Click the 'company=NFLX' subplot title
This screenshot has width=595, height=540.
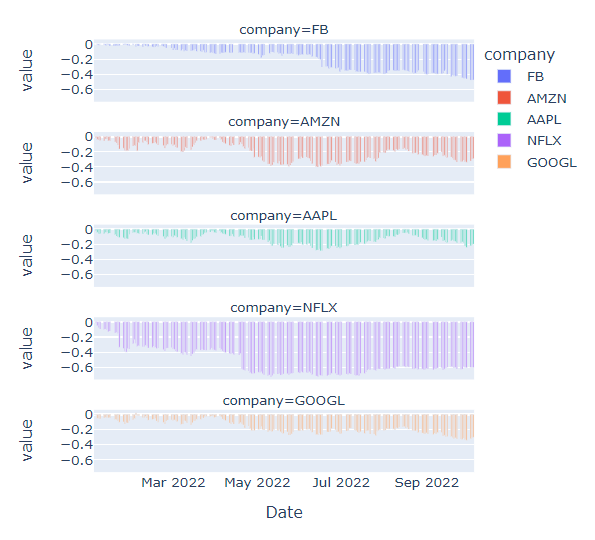284,307
